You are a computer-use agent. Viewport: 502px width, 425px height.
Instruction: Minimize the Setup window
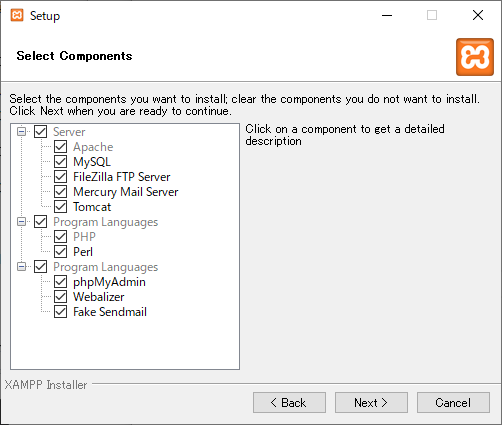pos(387,15)
